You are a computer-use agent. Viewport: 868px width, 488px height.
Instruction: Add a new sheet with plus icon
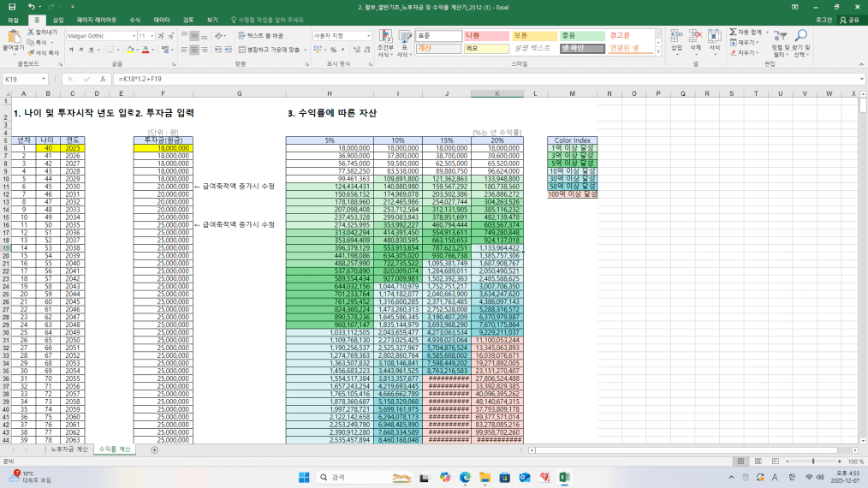click(154, 449)
